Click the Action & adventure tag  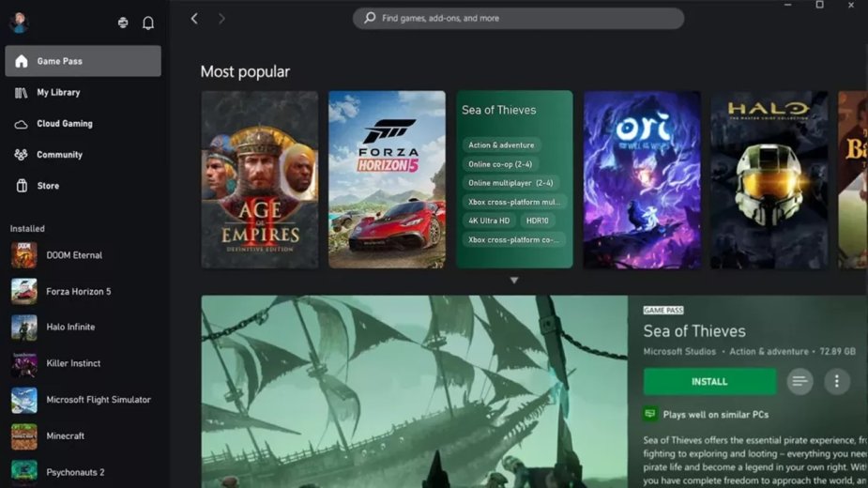pyautogui.click(x=501, y=145)
